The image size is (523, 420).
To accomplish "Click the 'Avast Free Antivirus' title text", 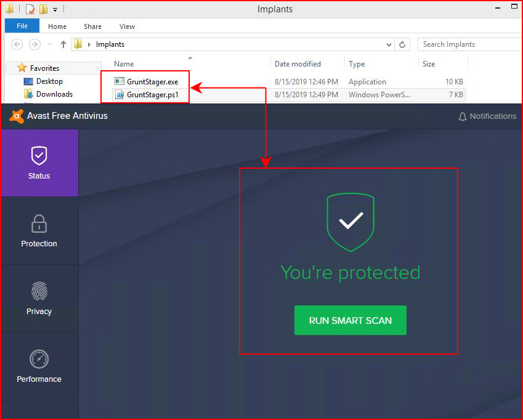I will click(x=67, y=116).
